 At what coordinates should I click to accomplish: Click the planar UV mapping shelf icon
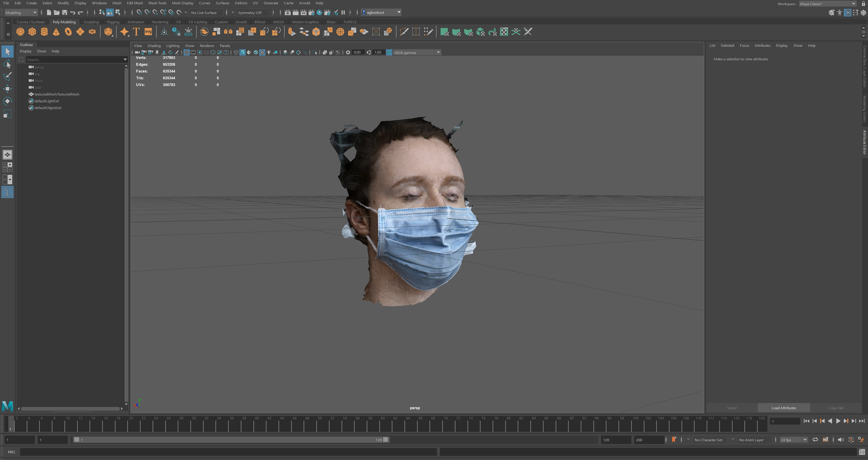(x=444, y=32)
